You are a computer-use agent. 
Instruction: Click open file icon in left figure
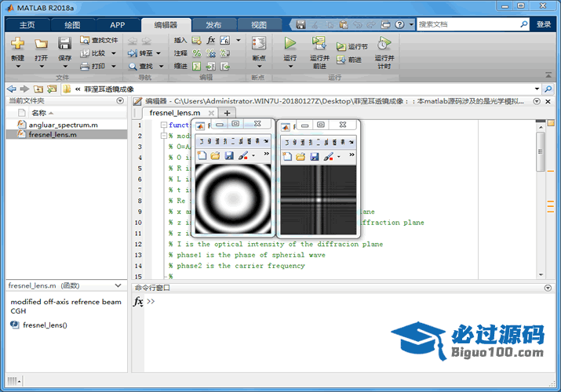coord(216,155)
